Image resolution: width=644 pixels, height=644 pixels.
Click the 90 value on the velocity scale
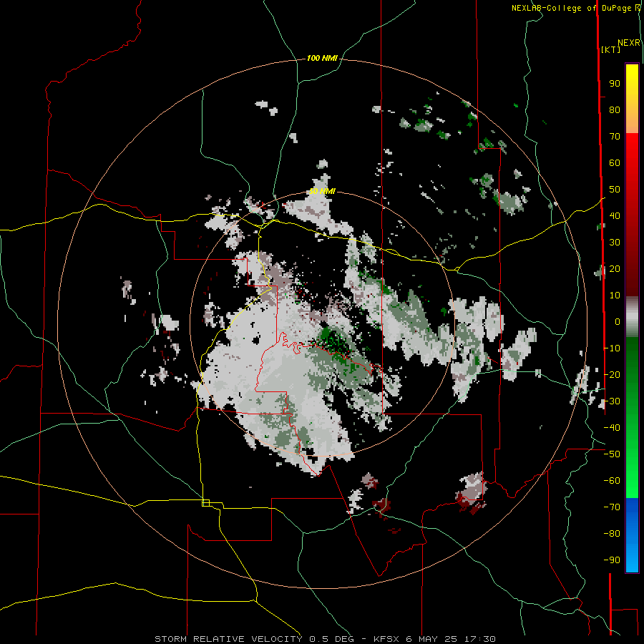click(x=615, y=84)
